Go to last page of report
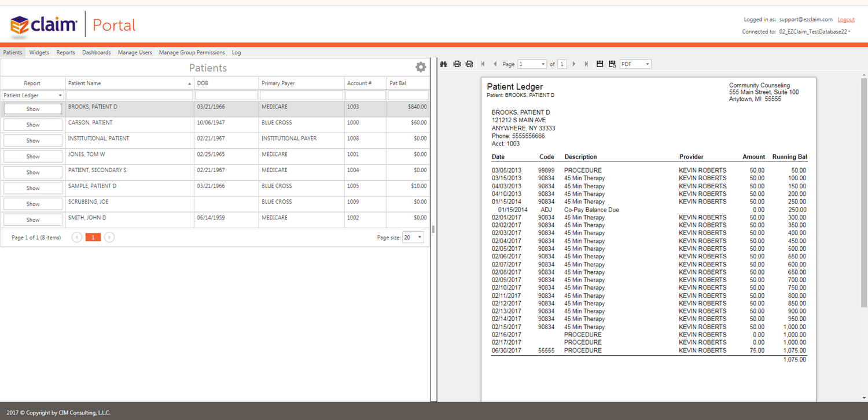Screen dimensions: 868x420 [586, 64]
